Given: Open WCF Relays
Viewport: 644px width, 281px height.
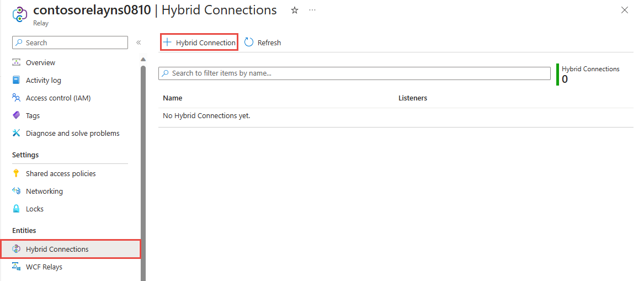Looking at the screenshot, I should click(44, 267).
